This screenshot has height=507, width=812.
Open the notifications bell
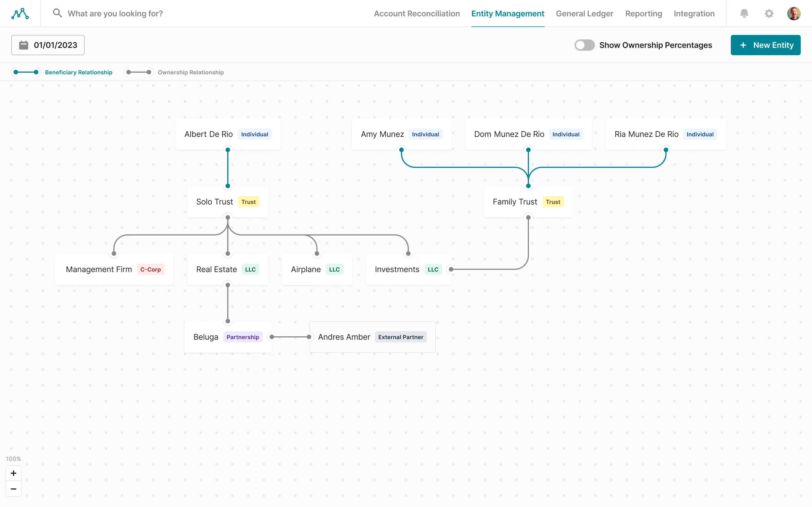(744, 14)
